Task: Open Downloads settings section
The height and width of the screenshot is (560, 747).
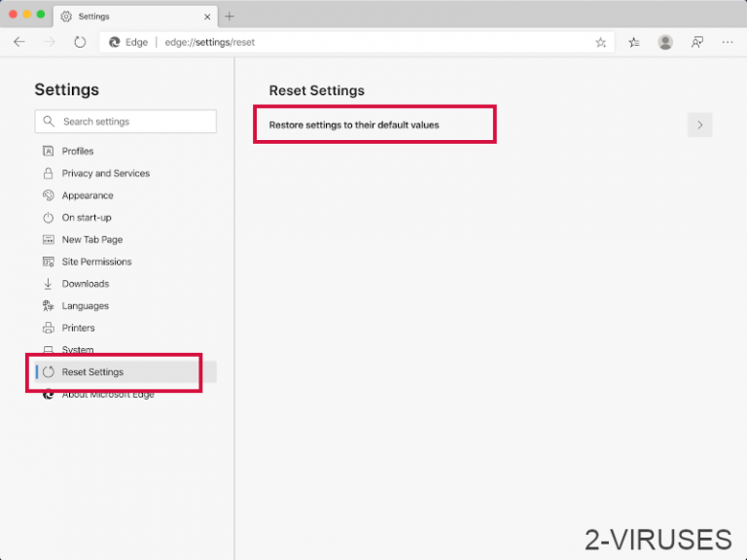Action: pos(86,284)
